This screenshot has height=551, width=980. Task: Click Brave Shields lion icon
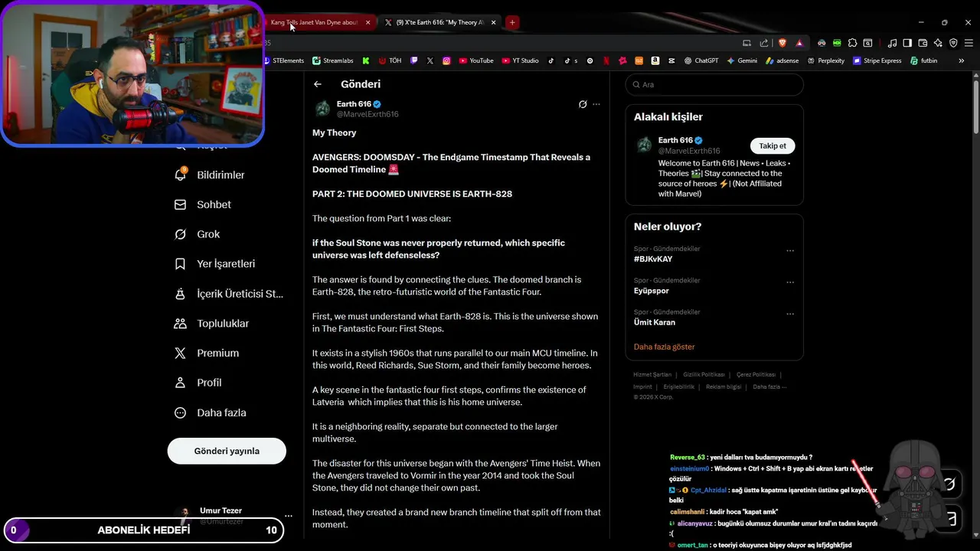[781, 43]
